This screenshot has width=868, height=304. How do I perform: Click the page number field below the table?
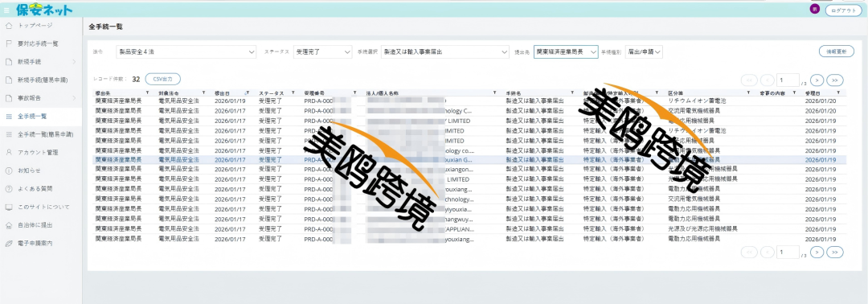pyautogui.click(x=788, y=252)
